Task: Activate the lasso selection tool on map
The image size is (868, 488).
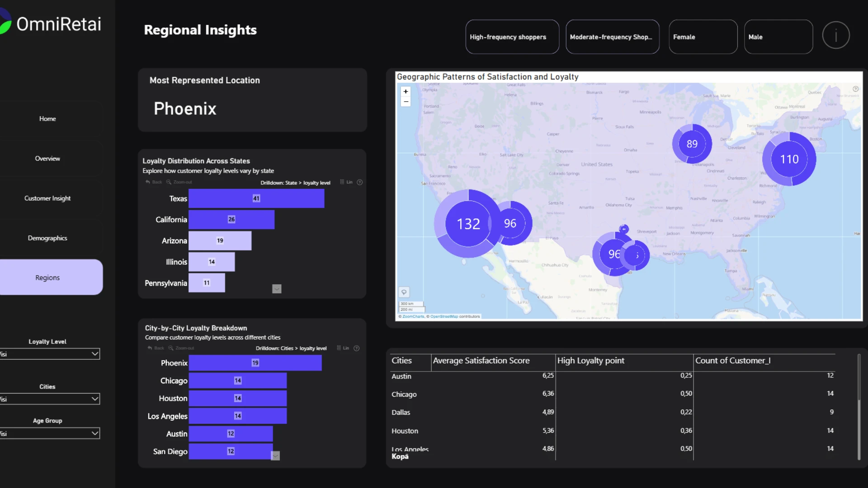Action: click(x=404, y=292)
